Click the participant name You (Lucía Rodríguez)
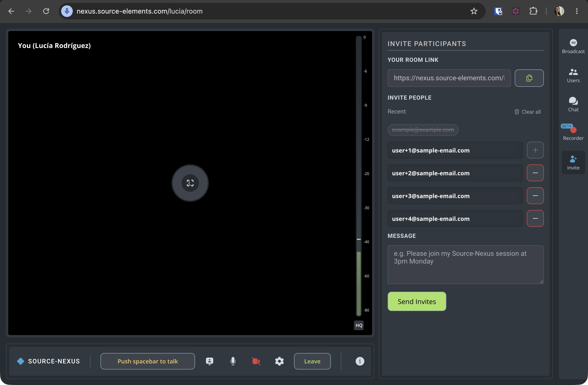The width and height of the screenshot is (588, 385). [54, 46]
